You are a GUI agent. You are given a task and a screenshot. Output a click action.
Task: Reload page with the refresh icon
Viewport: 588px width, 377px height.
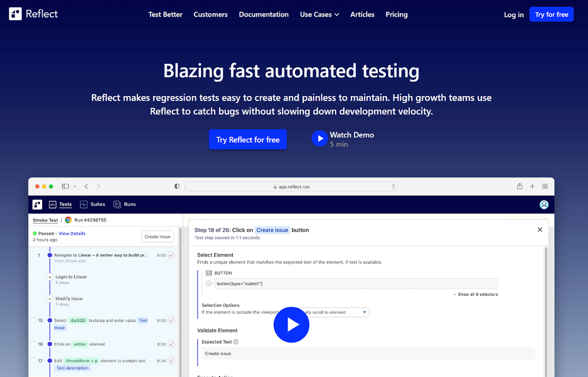point(393,186)
